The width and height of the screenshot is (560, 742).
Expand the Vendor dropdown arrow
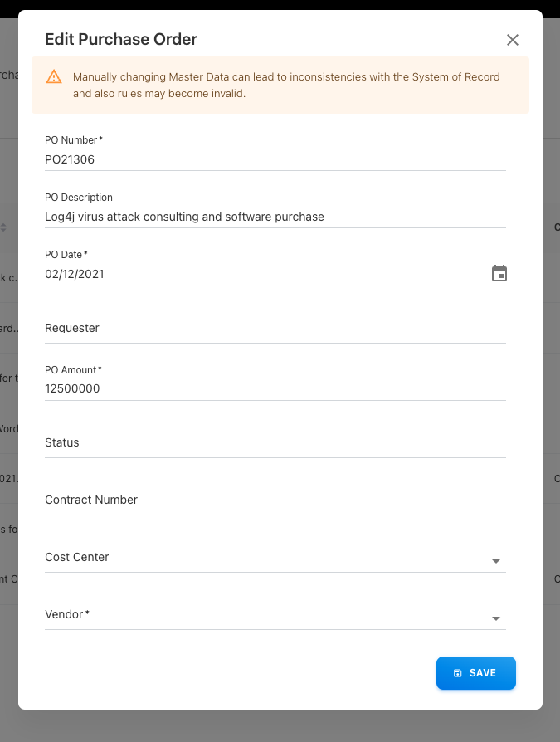click(x=496, y=619)
